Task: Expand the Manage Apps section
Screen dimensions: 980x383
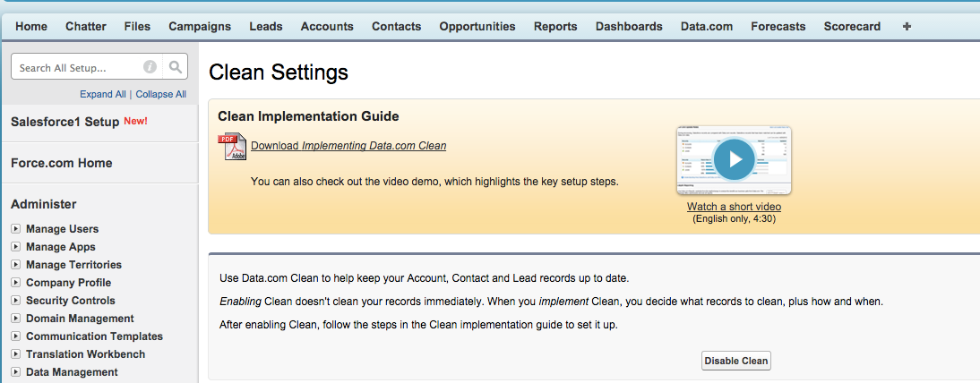Action: coord(15,247)
